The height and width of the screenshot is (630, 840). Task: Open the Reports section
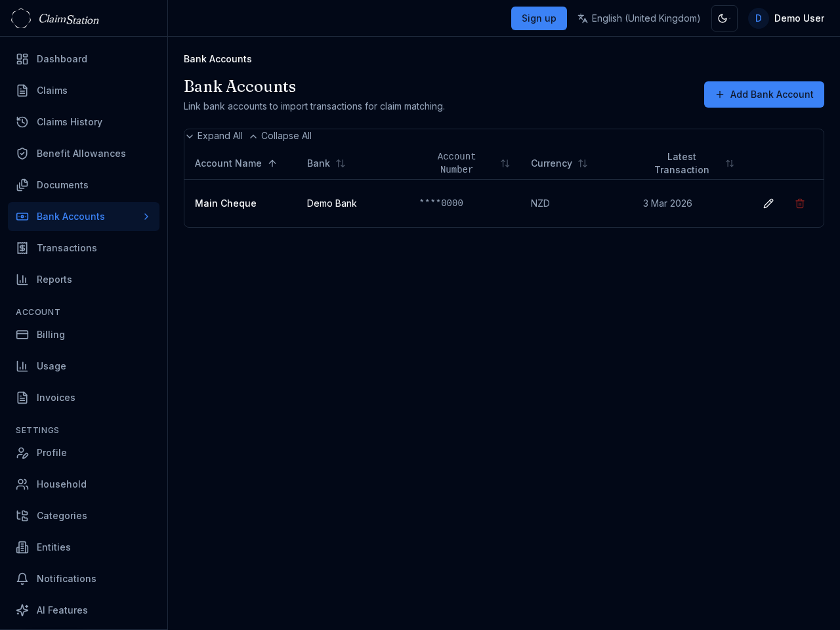[84, 280]
